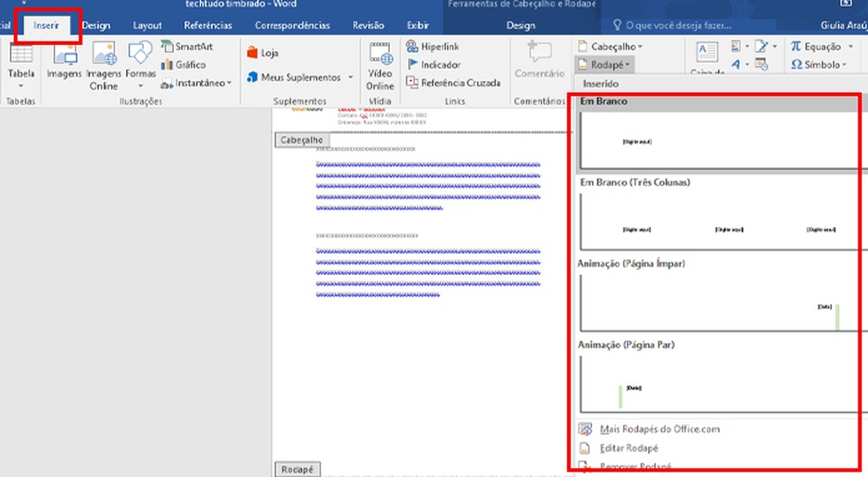The width and height of the screenshot is (868, 477).
Task: Go to the Correspondências tab
Action: tap(292, 26)
